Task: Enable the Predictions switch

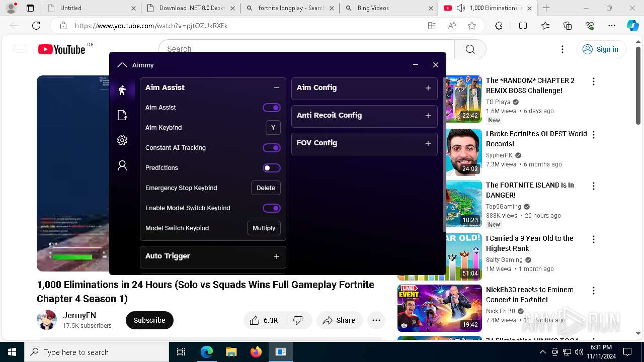Action: (x=272, y=168)
